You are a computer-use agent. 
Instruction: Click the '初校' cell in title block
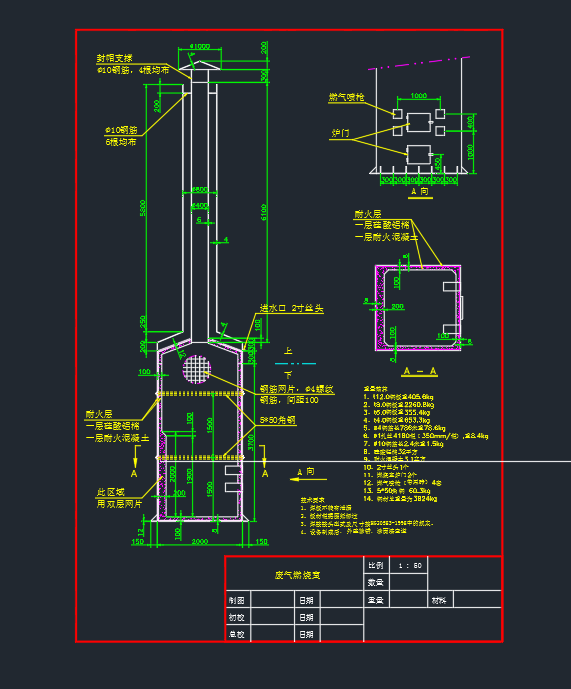coord(237,617)
